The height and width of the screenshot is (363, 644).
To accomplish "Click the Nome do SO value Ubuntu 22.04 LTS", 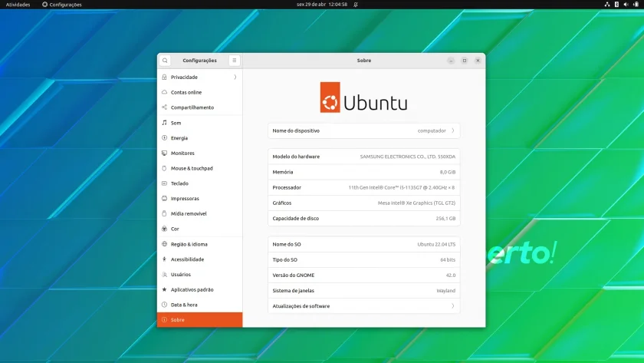I will pyautogui.click(x=436, y=244).
